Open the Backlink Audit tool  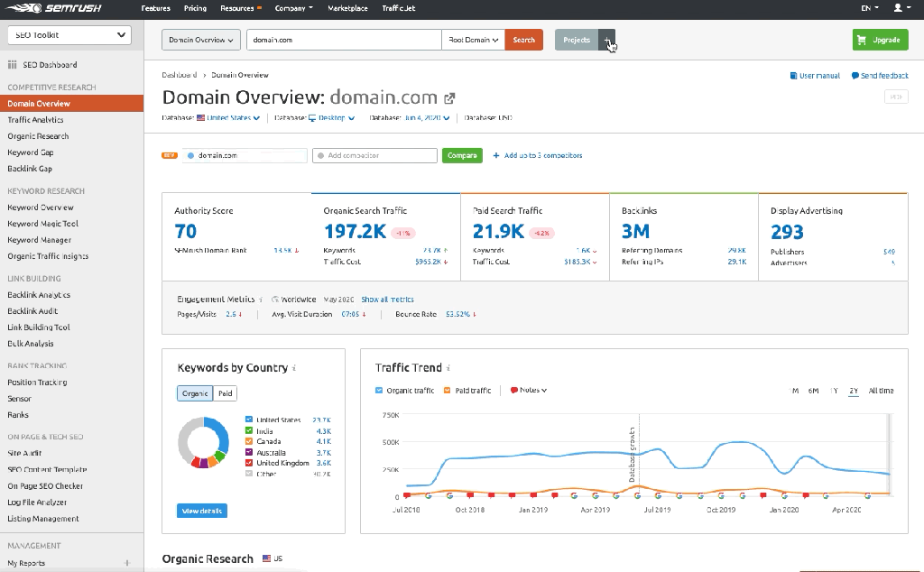point(34,311)
